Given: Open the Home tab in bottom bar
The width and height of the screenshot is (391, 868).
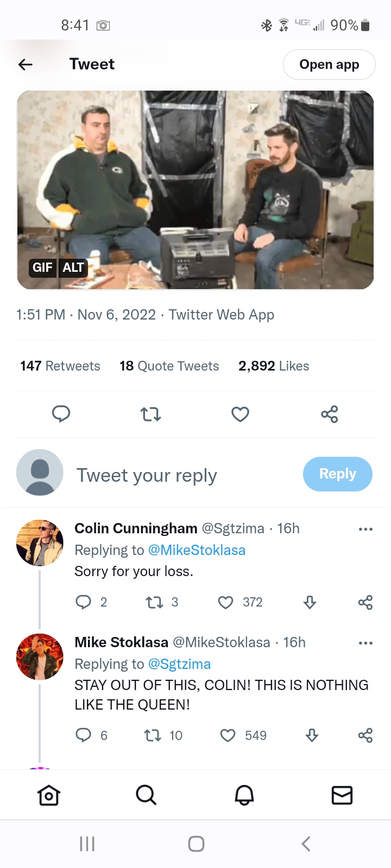Looking at the screenshot, I should point(49,795).
